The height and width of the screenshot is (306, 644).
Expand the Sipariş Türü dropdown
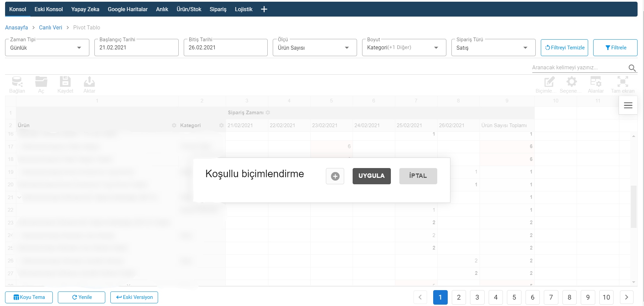coord(493,48)
